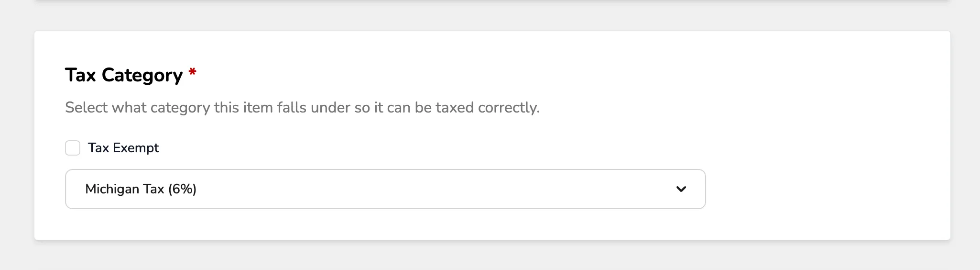The image size is (980, 270).
Task: Click the (6%) rate text in the dropdown
Action: 183,189
